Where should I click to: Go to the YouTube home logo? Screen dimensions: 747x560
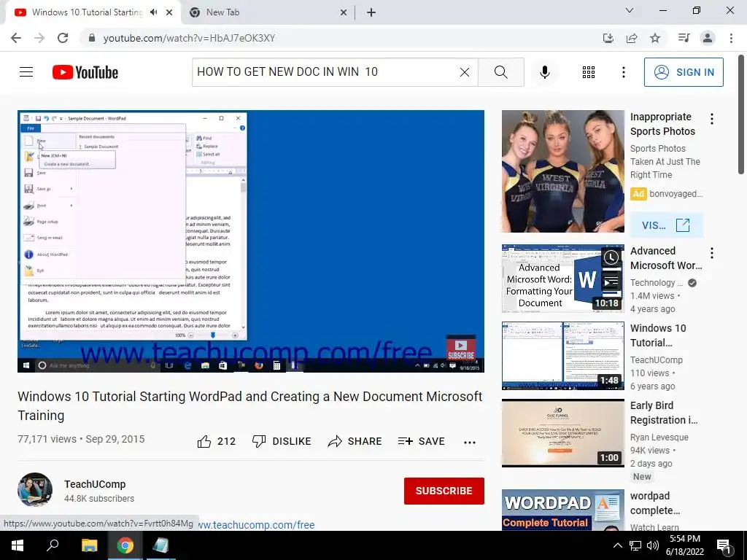pos(85,72)
